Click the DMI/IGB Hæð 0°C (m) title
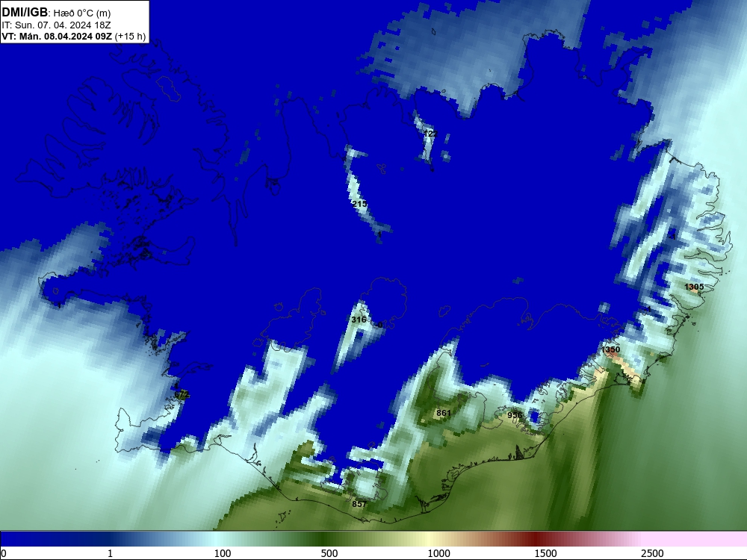 click(56, 13)
